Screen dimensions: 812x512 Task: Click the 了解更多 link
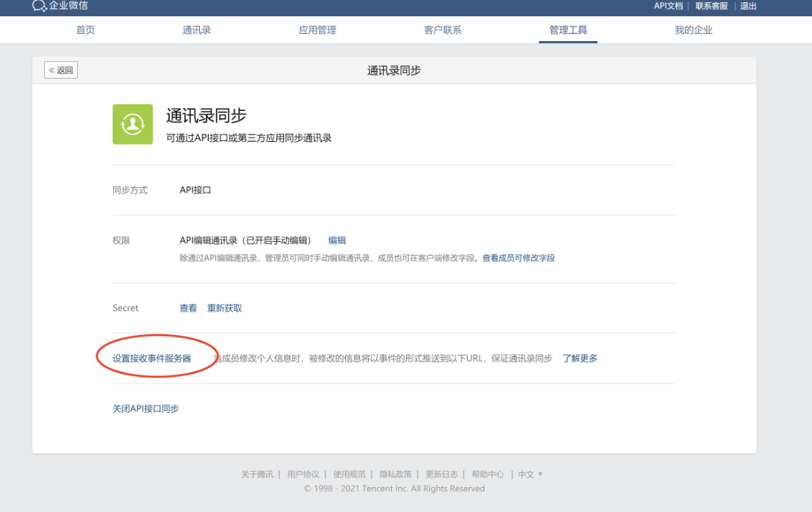point(580,358)
